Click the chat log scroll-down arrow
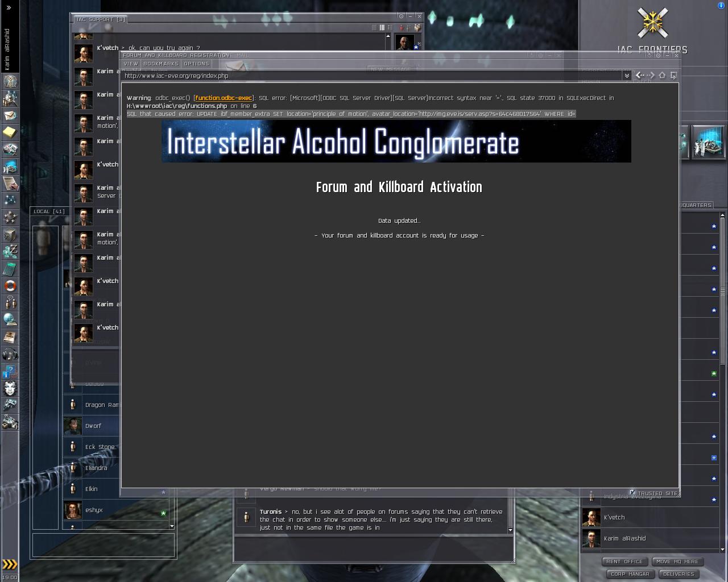 510,530
